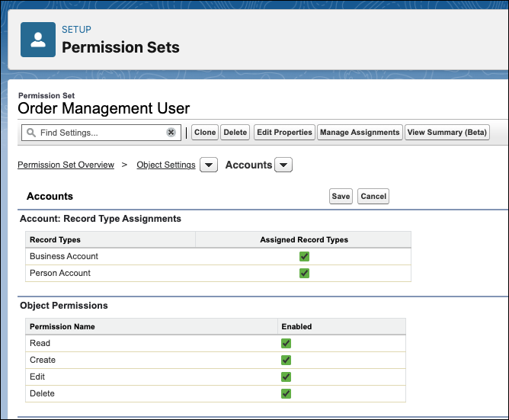The height and width of the screenshot is (420, 509).
Task: Open Edit Properties
Action: coord(284,132)
